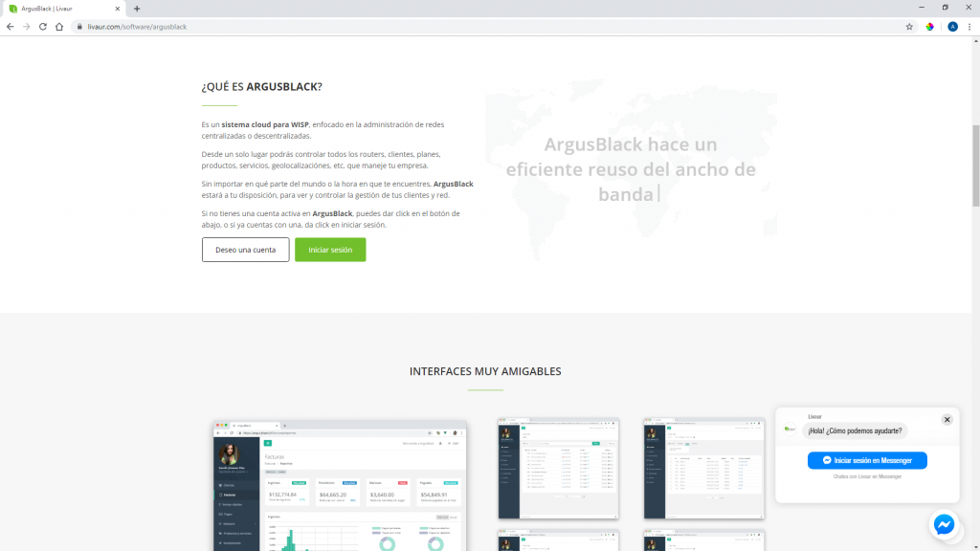Click the '¿QUÉ ES ARGUSBLACK?' heading

pyautogui.click(x=262, y=87)
